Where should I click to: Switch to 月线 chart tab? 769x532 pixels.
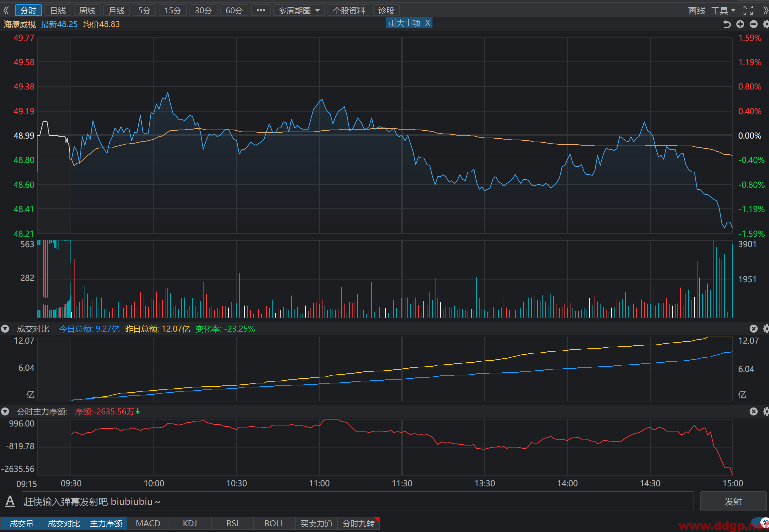point(117,11)
